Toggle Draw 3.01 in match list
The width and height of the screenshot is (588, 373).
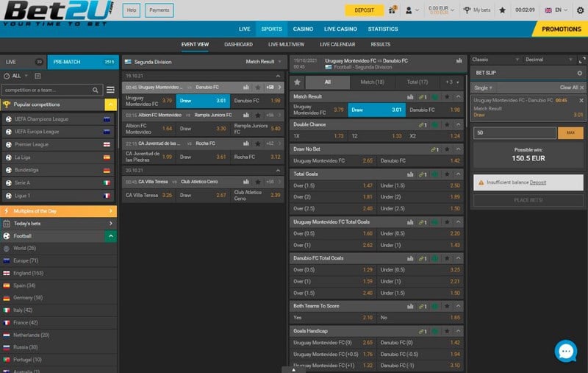pos(203,101)
